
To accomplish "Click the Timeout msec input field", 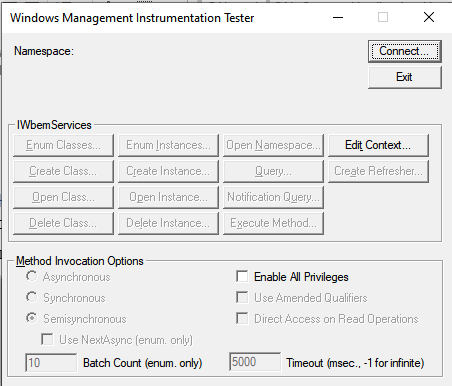I will 255,362.
